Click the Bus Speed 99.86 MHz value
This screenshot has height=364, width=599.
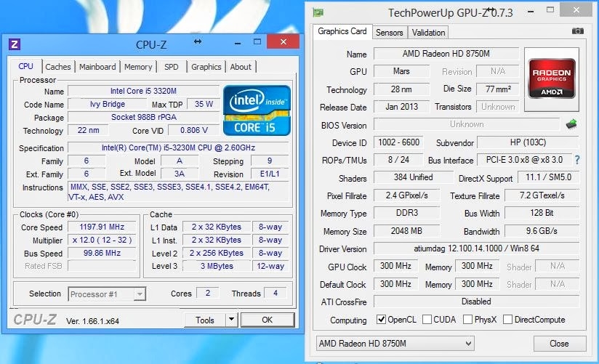tap(102, 253)
